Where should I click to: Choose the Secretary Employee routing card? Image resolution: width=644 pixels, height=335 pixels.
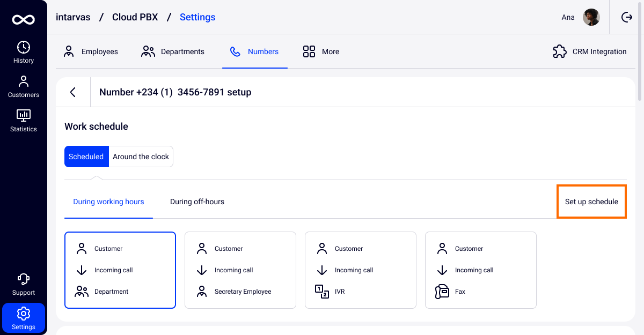(x=240, y=270)
